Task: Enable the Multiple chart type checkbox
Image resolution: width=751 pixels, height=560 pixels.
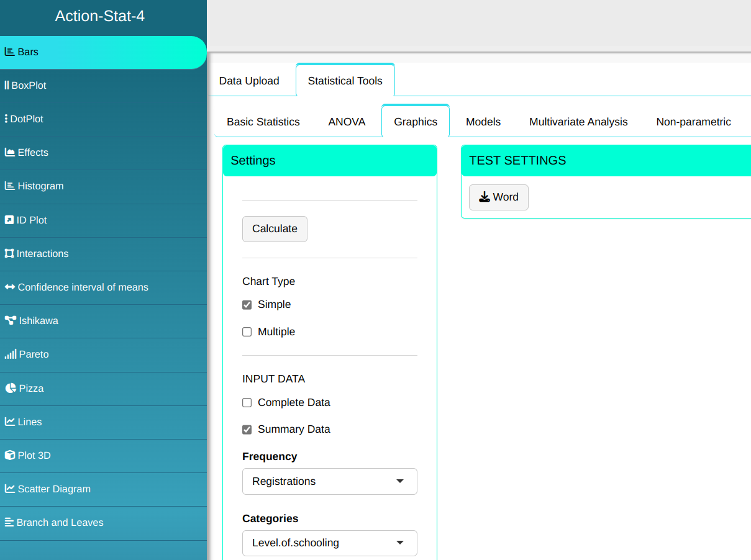Action: [x=247, y=332]
